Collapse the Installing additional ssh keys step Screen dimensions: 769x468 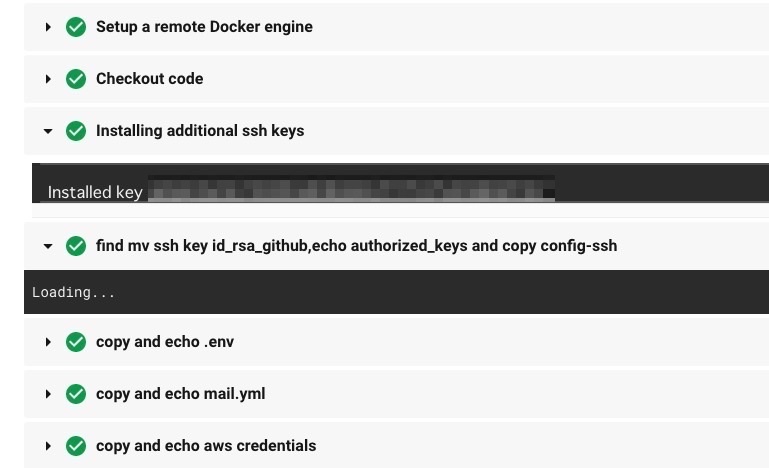click(x=48, y=131)
